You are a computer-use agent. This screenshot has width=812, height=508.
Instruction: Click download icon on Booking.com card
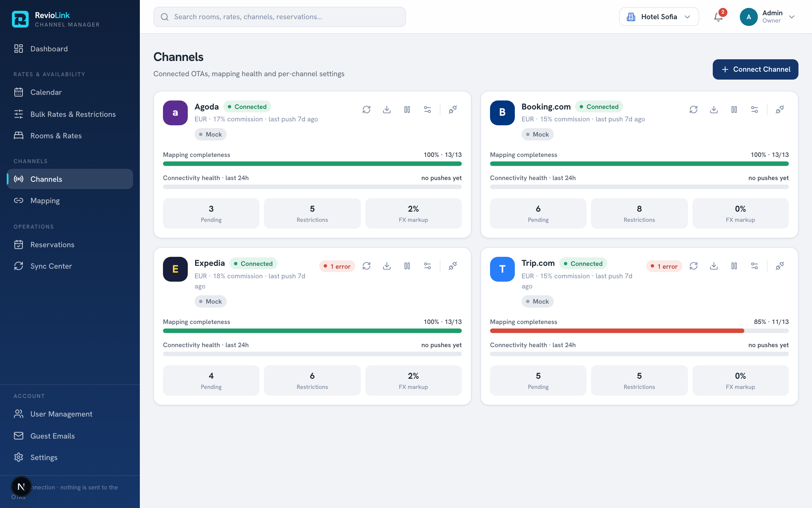(714, 110)
